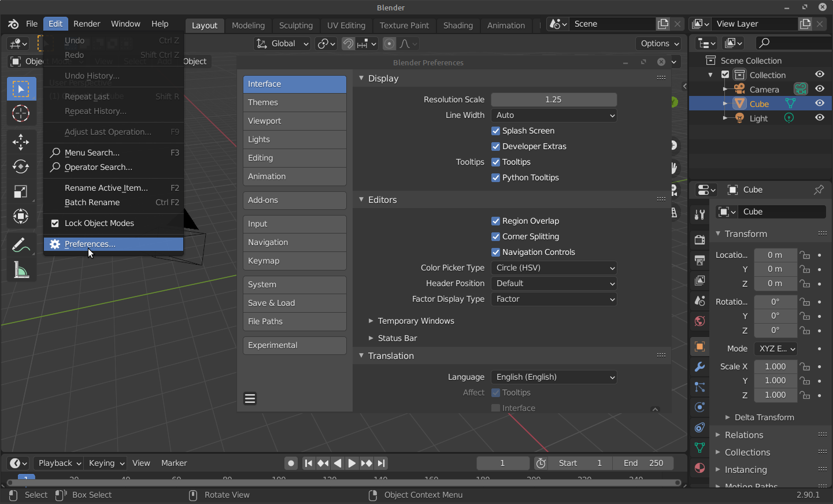Open Save & Load preferences section
The height and width of the screenshot is (504, 833).
(x=295, y=303)
